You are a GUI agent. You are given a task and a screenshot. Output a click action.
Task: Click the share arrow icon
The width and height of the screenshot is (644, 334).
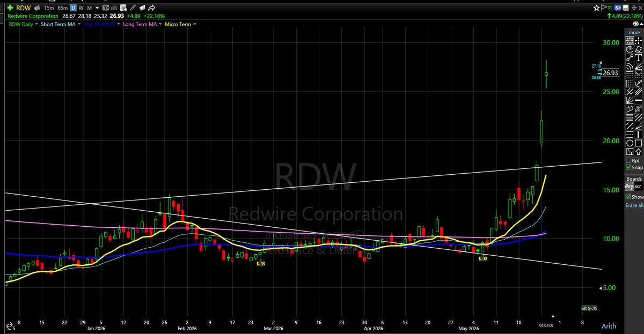(x=152, y=8)
